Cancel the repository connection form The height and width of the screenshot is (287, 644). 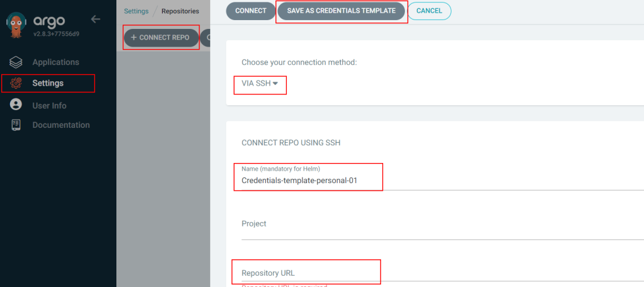click(429, 11)
